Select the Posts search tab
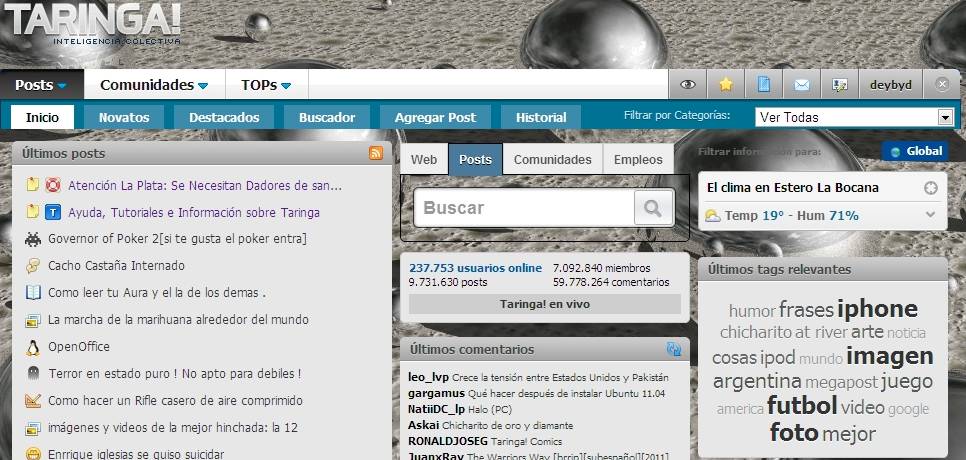This screenshot has height=460, width=966. (x=476, y=159)
